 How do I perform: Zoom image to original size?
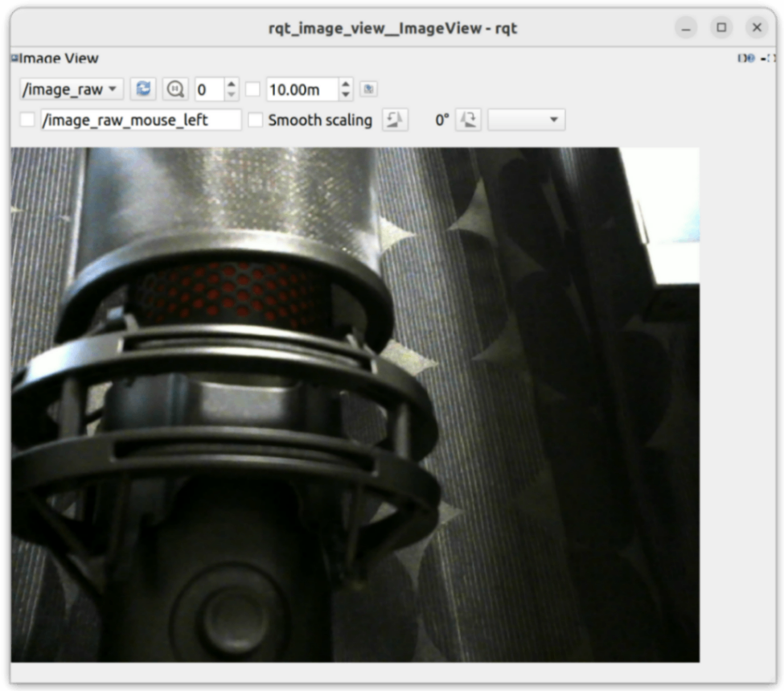coord(175,89)
